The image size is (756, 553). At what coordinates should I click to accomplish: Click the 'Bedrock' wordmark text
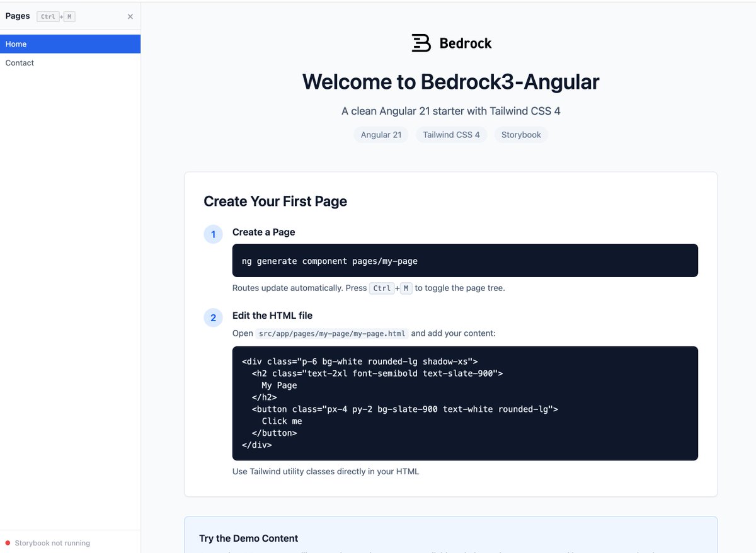click(466, 43)
